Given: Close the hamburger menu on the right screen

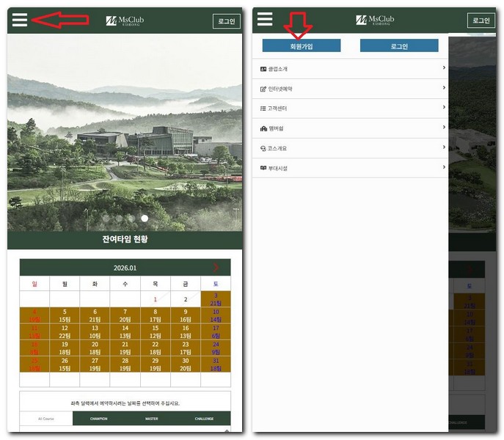Looking at the screenshot, I should pos(265,19).
